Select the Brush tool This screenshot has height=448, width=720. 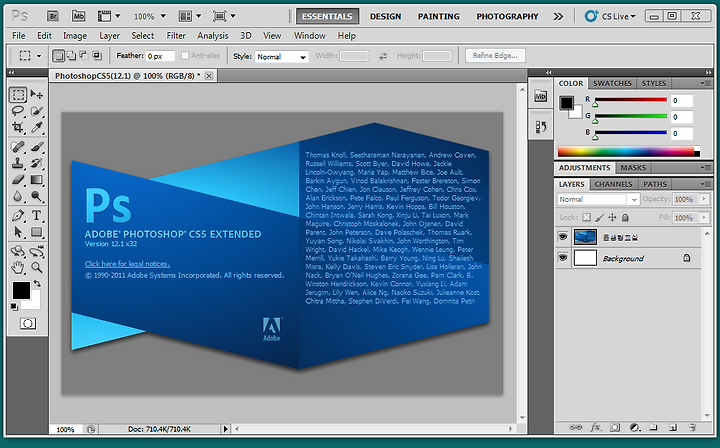pos(37,147)
